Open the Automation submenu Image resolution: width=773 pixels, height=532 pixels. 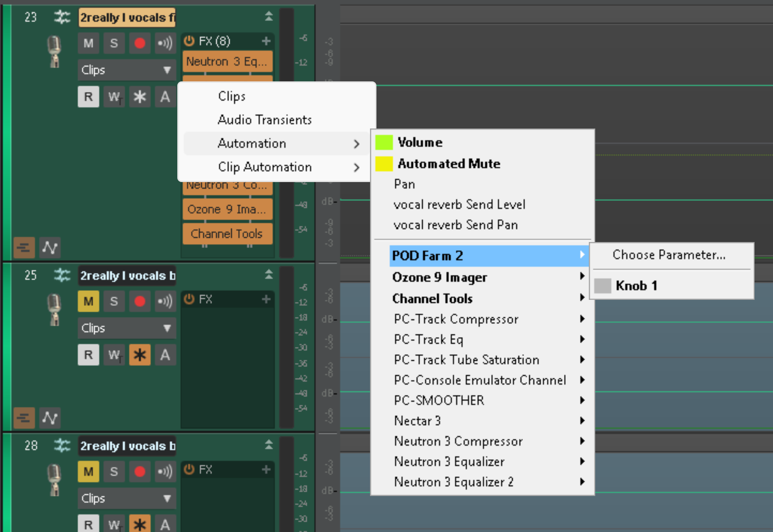[277, 143]
